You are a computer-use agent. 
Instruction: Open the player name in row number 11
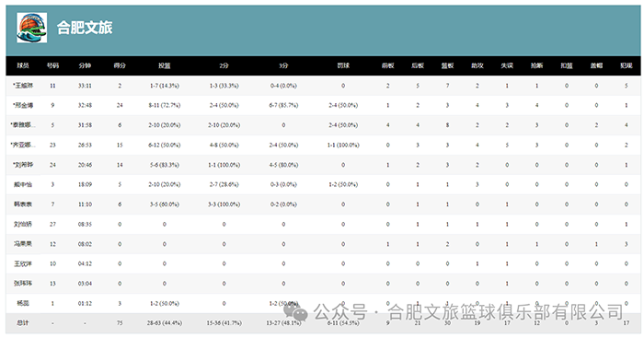click(x=23, y=86)
